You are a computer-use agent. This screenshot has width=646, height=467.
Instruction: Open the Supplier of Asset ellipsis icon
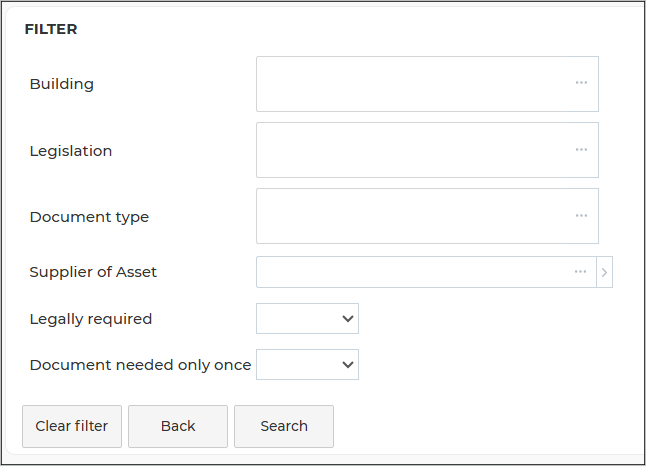click(x=580, y=272)
